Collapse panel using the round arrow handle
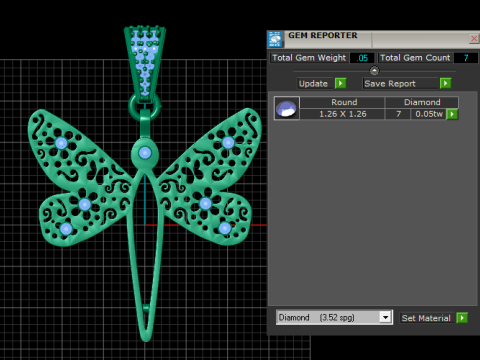480x360 pixels. pyautogui.click(x=374, y=71)
